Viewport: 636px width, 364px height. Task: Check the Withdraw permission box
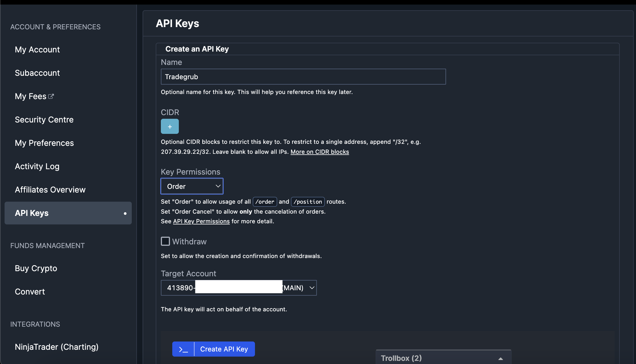(165, 241)
